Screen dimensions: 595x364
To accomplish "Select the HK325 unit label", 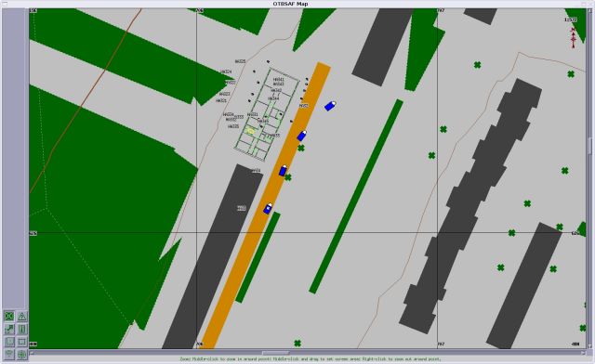I will pyautogui.click(x=240, y=61).
